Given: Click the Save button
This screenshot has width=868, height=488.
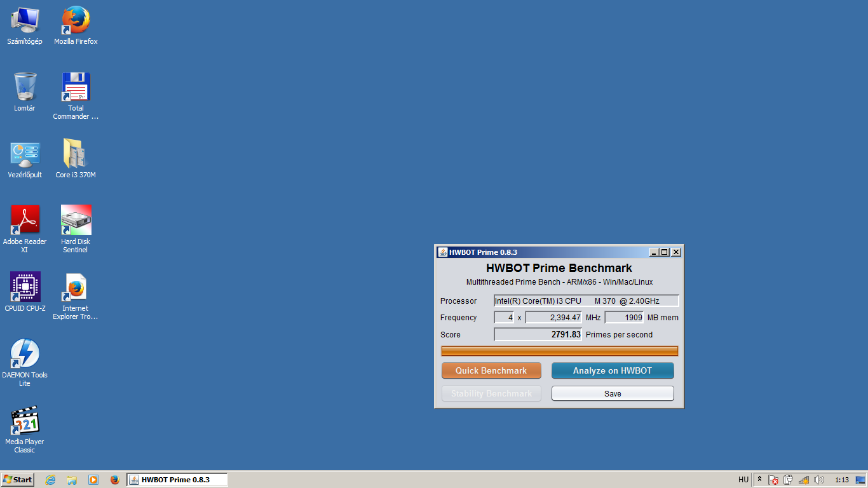Looking at the screenshot, I should point(613,393).
